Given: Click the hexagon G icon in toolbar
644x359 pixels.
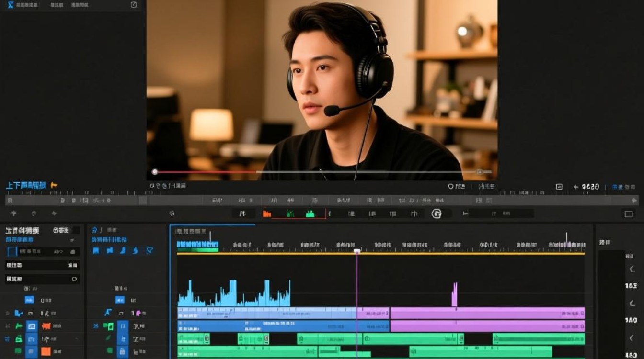Looking at the screenshot, I should coord(436,213).
